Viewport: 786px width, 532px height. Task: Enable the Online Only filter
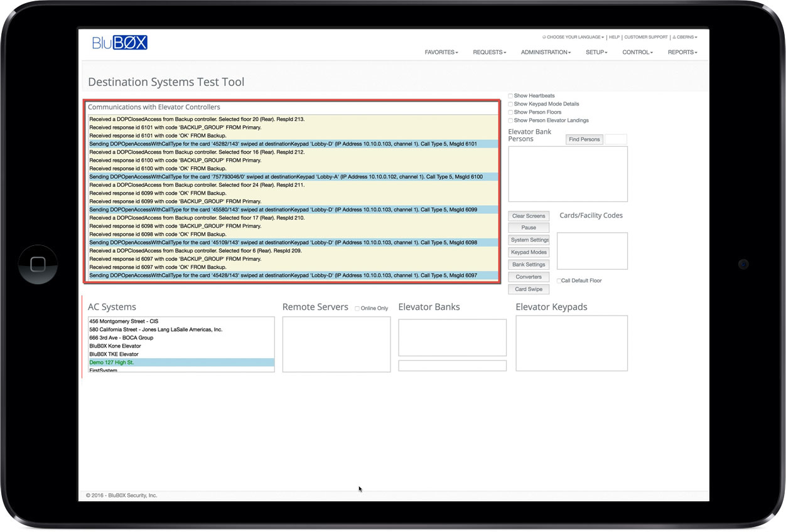(357, 309)
